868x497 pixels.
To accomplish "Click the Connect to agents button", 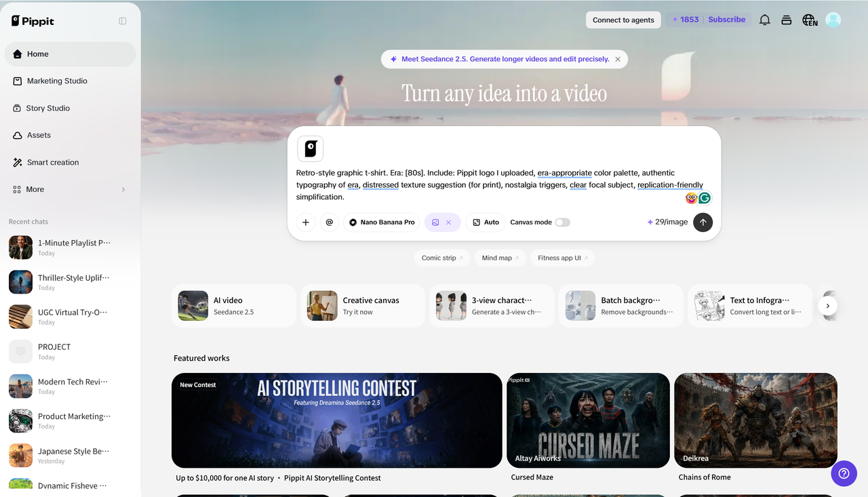I will tap(623, 20).
